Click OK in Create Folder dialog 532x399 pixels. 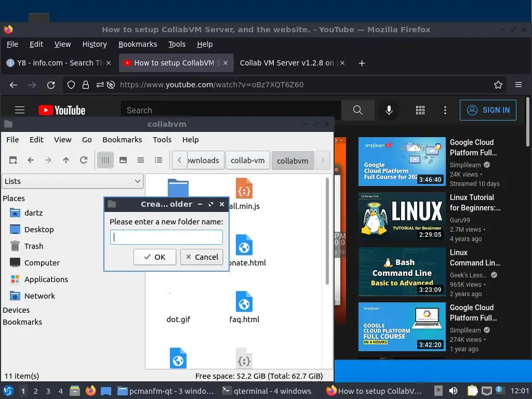coord(155,257)
